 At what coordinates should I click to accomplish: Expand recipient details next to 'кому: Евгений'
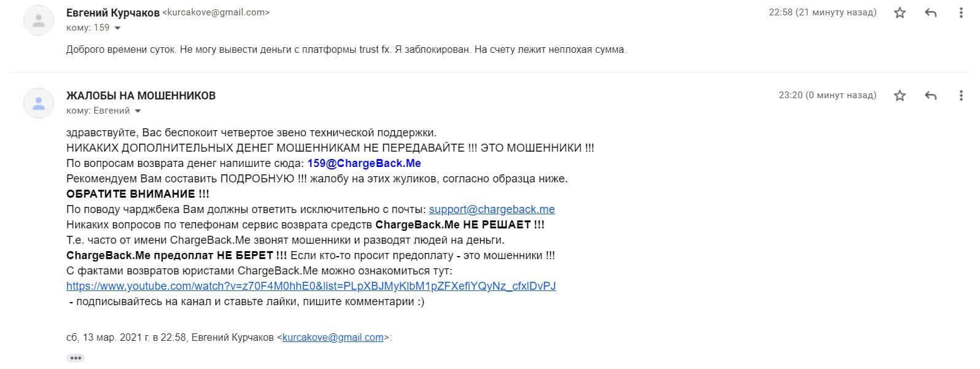coord(138,111)
